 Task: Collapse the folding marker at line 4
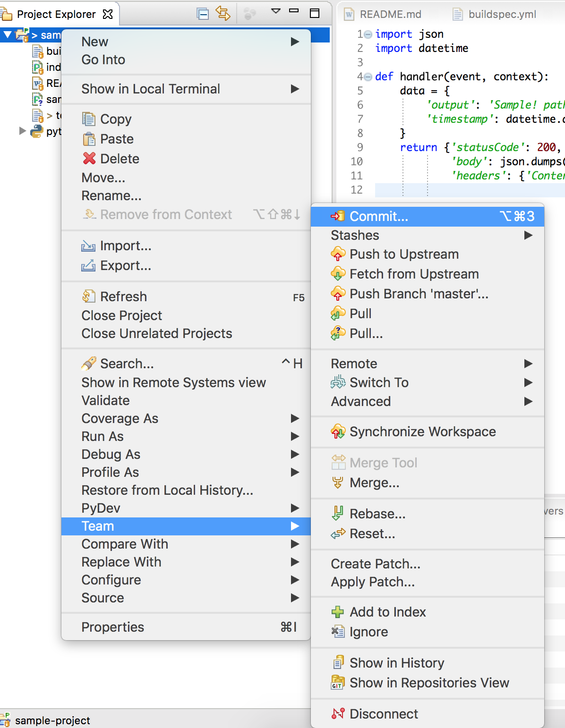[368, 77]
